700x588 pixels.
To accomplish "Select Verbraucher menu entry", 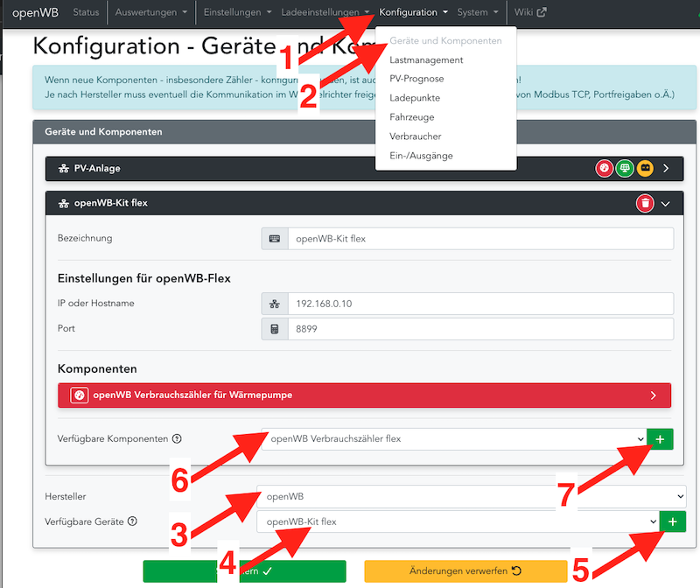I will [415, 136].
